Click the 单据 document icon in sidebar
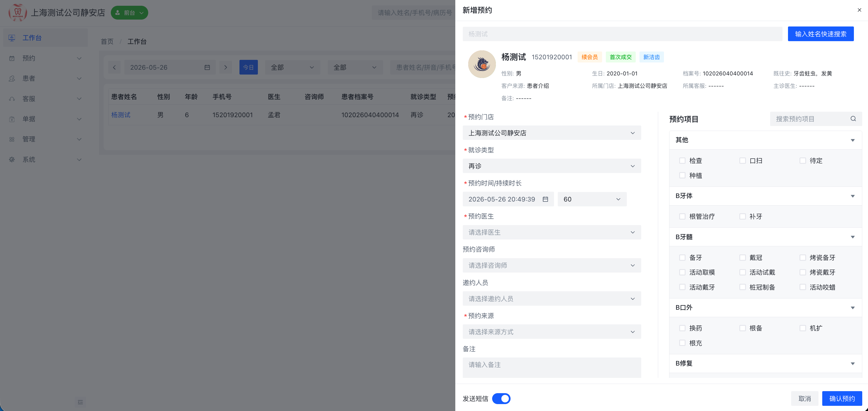 (12, 119)
